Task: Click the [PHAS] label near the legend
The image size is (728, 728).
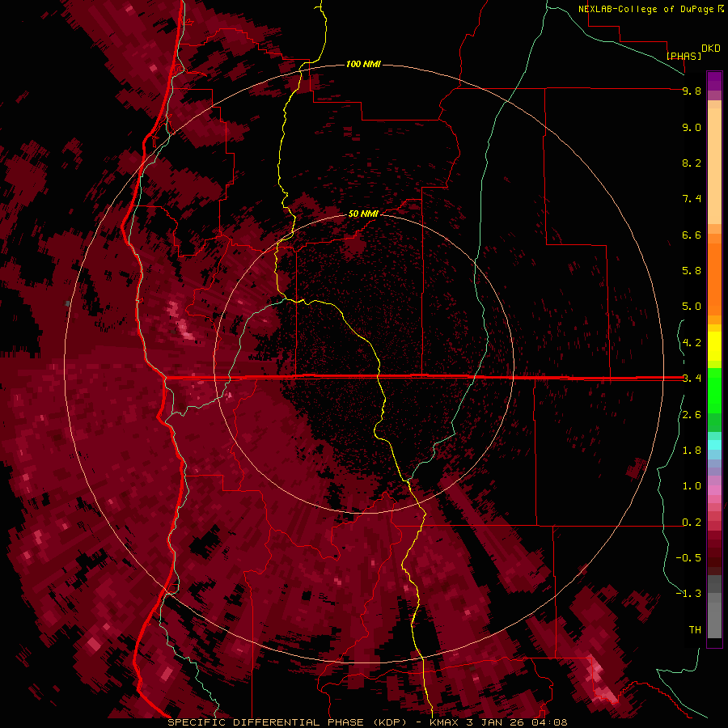Action: pyautogui.click(x=684, y=56)
